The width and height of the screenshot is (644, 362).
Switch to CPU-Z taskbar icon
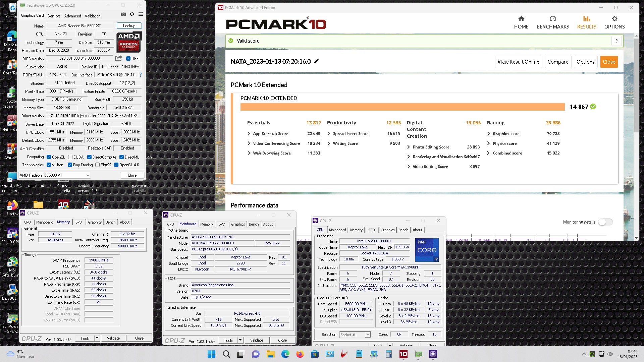coord(433,354)
